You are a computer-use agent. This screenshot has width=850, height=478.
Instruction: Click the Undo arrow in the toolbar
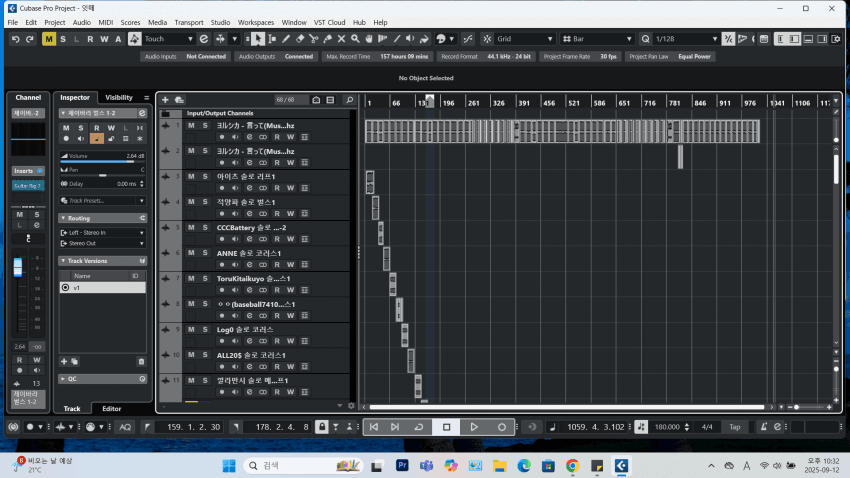(x=15, y=39)
